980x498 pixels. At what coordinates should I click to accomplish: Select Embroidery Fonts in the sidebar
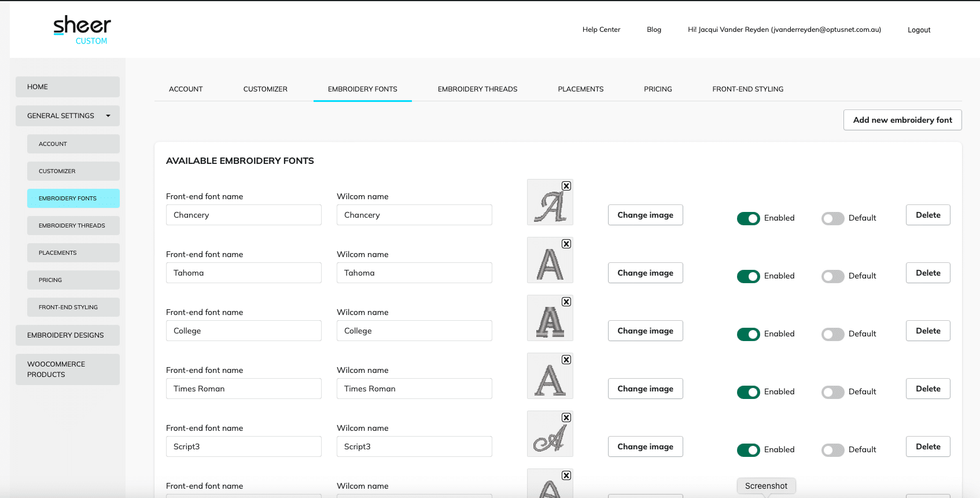[x=73, y=199]
